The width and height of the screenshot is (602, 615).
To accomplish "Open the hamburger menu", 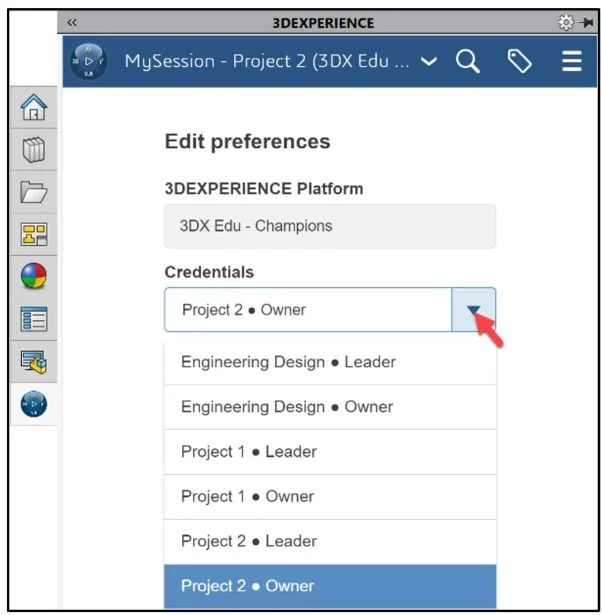I will (571, 62).
